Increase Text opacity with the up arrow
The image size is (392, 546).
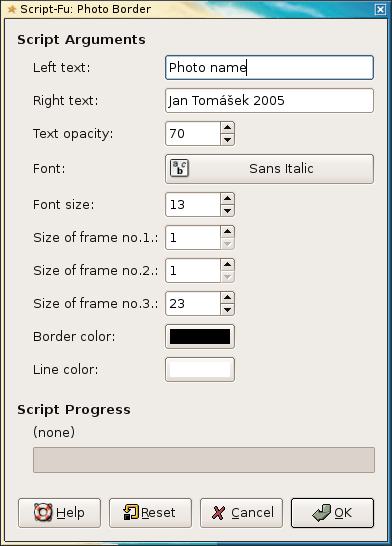[227, 127]
